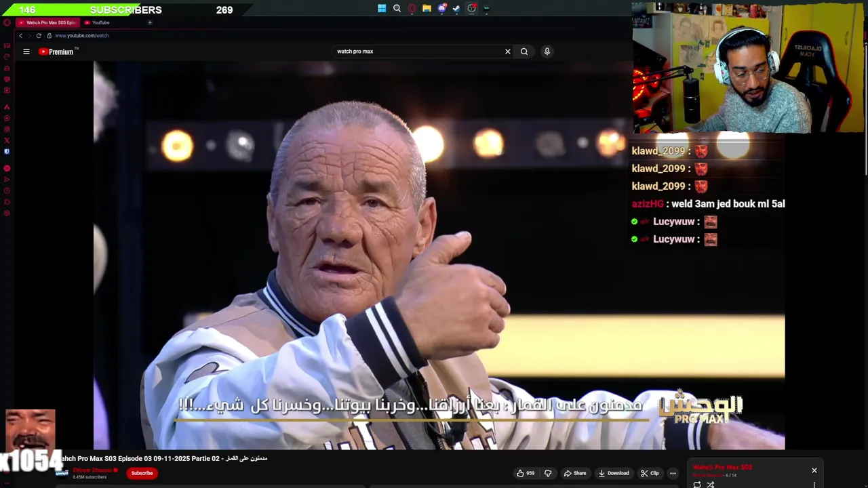Like the video with 959 likes

tap(526, 473)
